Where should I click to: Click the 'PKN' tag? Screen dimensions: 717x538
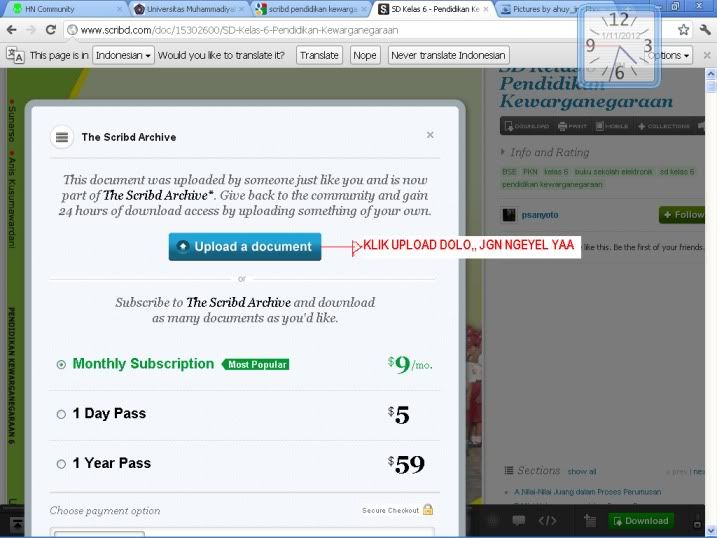coord(530,172)
